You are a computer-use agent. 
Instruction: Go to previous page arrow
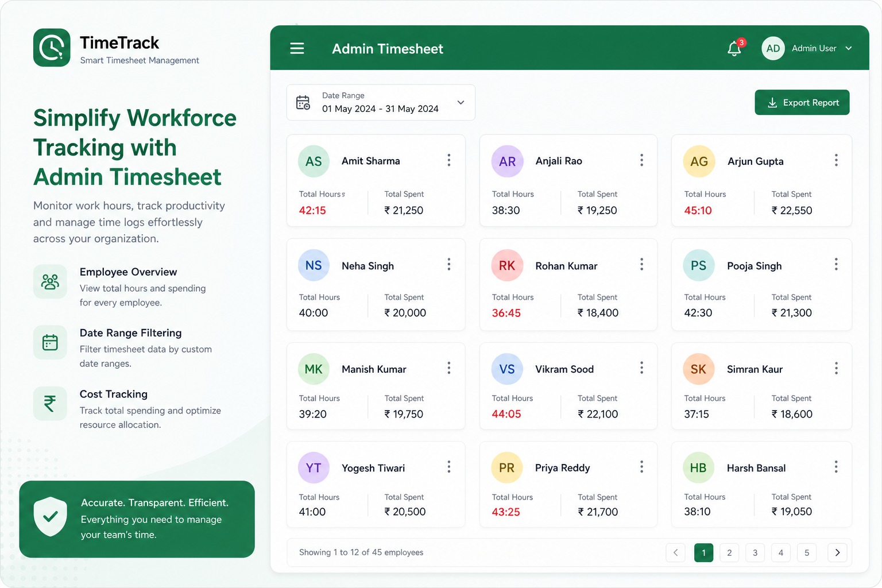pyautogui.click(x=675, y=552)
